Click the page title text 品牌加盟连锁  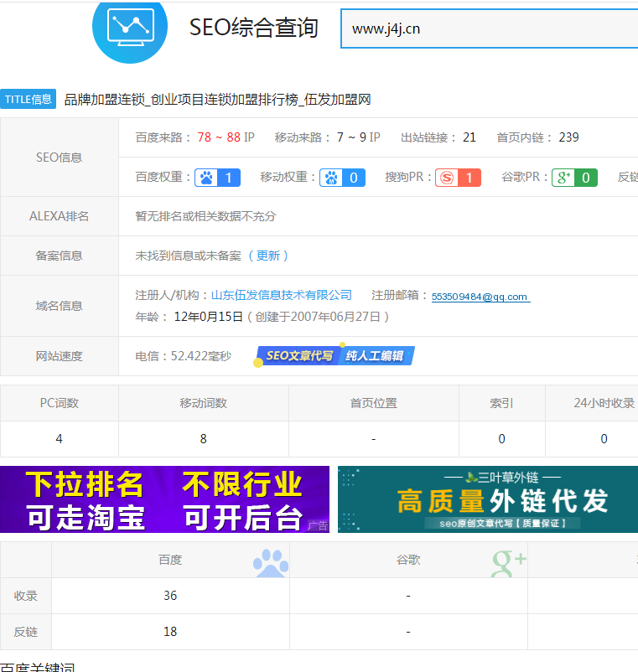[105, 100]
